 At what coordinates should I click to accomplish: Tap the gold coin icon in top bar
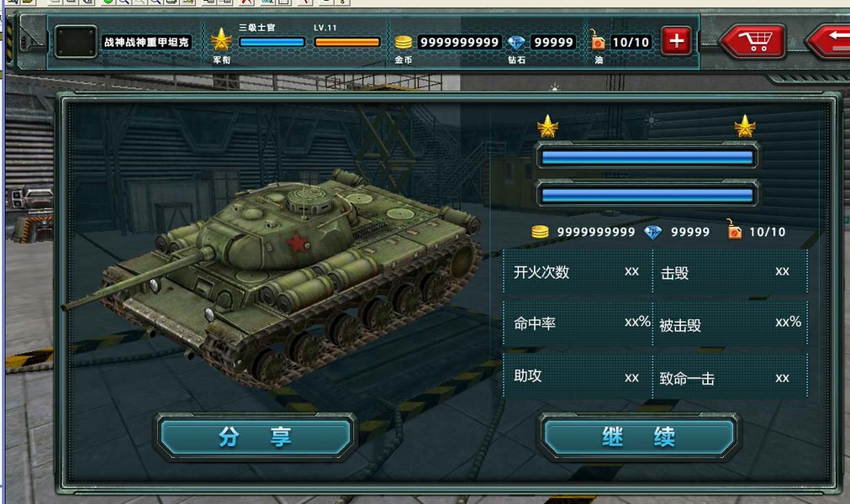(x=403, y=42)
